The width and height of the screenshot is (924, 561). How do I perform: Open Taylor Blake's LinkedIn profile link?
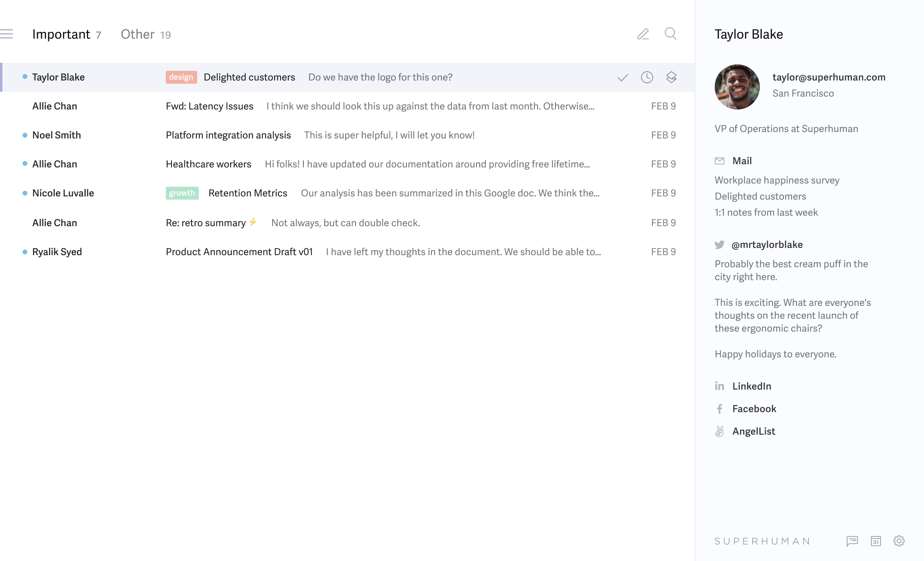[752, 386]
